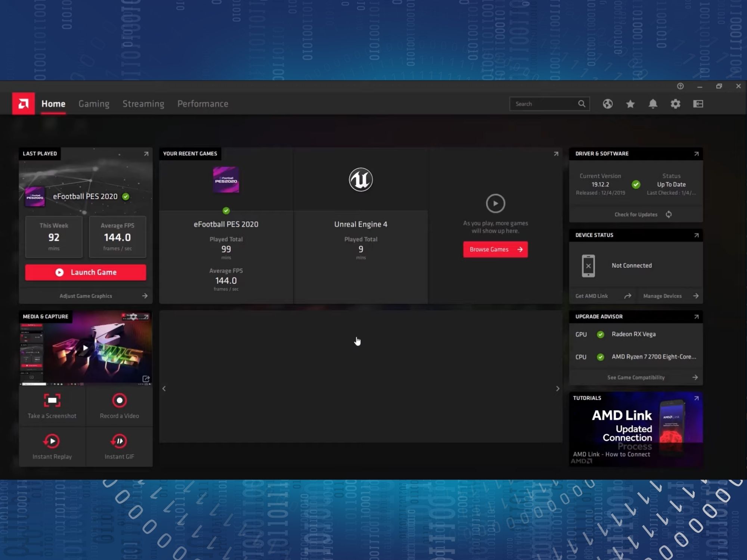
Task: Open the settings gear icon
Action: point(675,104)
